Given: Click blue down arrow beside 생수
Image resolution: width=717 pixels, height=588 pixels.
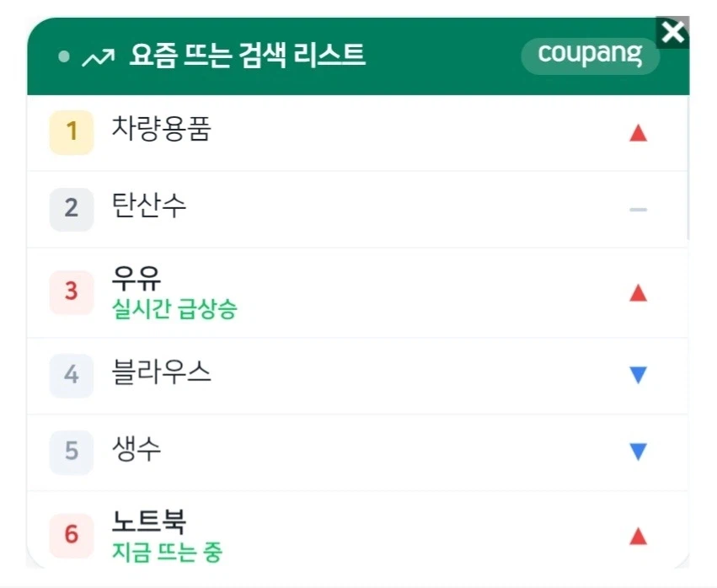Looking at the screenshot, I should coord(638,452).
